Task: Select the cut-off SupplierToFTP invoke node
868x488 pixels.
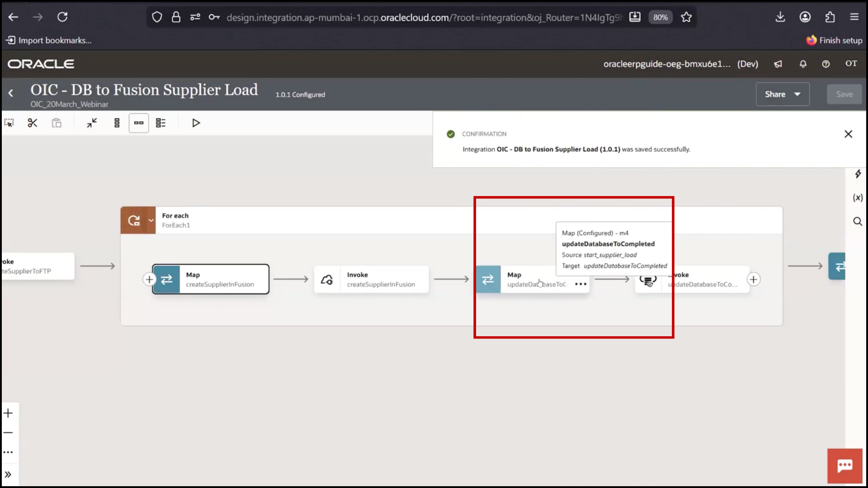Action: click(38, 266)
